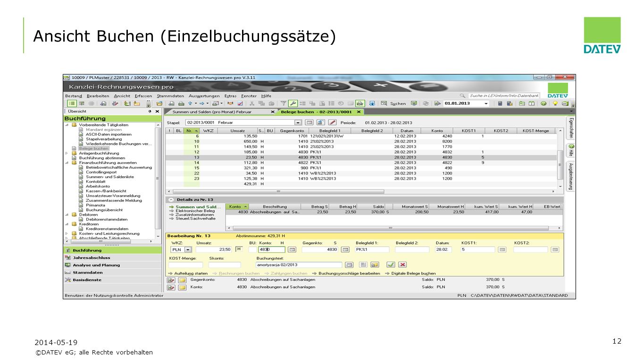Viewport: 644px width, 362px height.
Task: Collapse the Debitoren tree node
Action: (67, 214)
